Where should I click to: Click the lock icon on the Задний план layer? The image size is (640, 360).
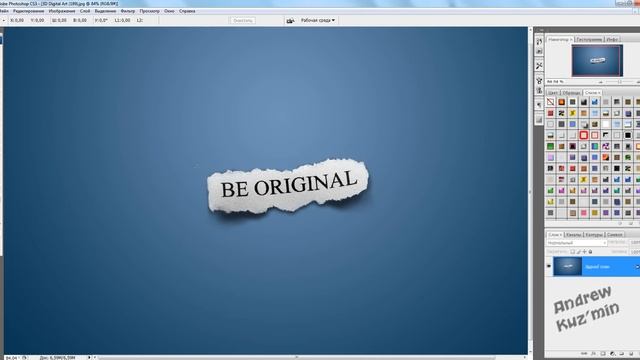pyautogui.click(x=638, y=267)
